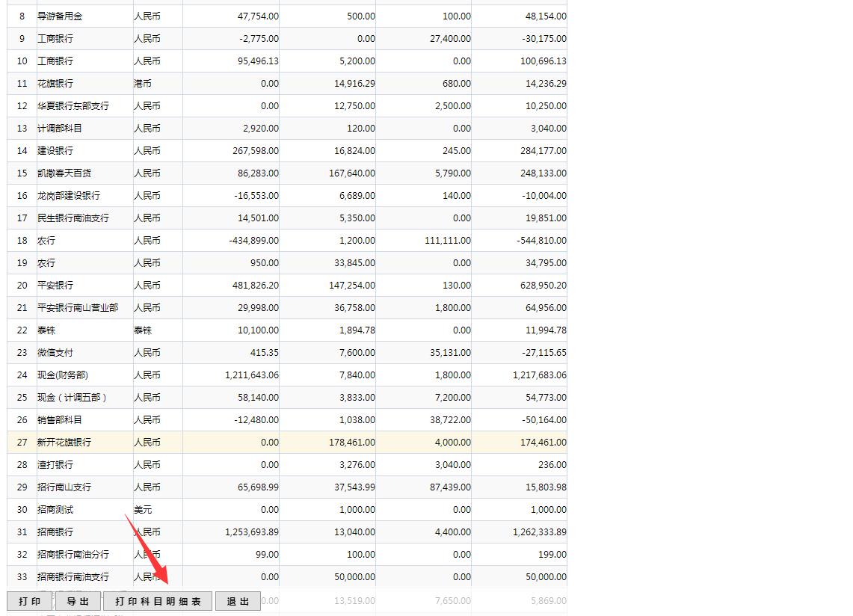Screen dimensions: 853x616
Task: Select the 111,111.00 amount cell
Action: click(x=445, y=241)
